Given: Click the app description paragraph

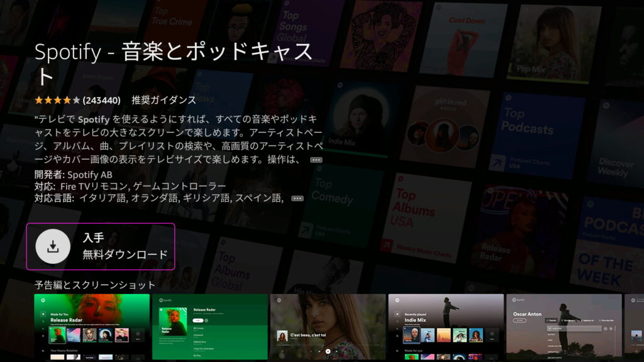Looking at the screenshot, I should [x=179, y=139].
